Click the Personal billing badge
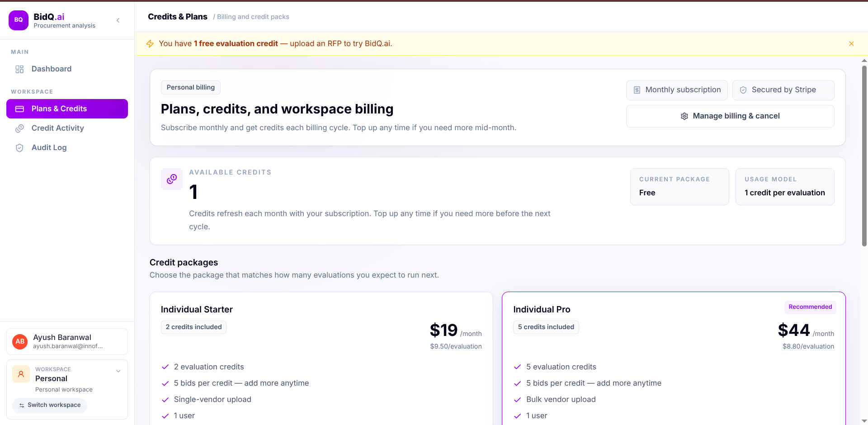 coord(191,88)
